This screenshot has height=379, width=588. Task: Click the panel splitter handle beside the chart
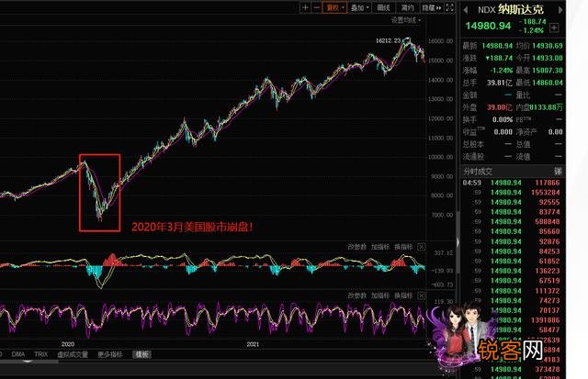pyautogui.click(x=458, y=242)
